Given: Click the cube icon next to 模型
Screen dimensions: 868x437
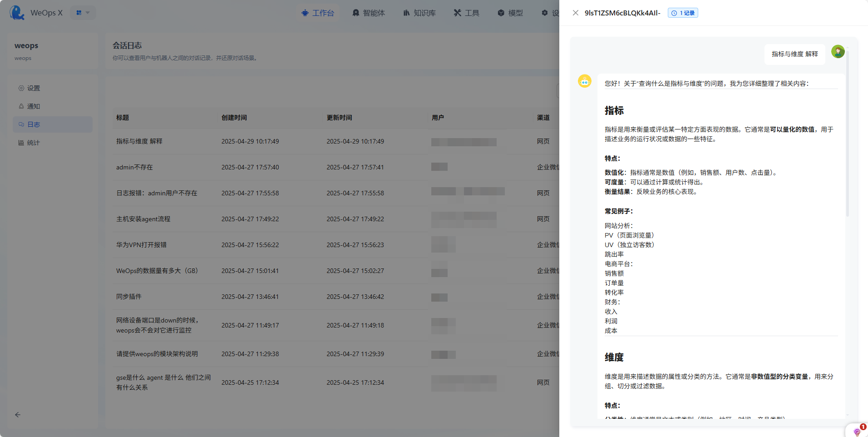Looking at the screenshot, I should [x=501, y=13].
